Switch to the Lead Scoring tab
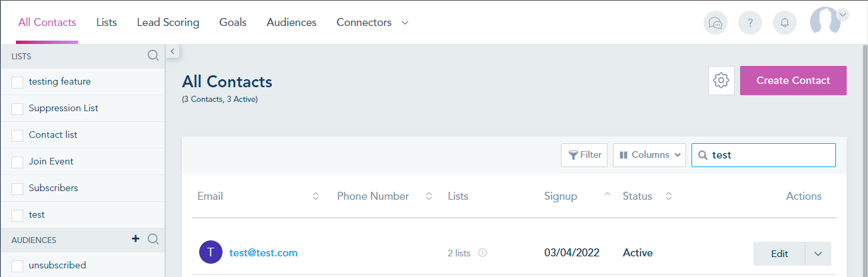This screenshot has height=277, width=868. (168, 23)
